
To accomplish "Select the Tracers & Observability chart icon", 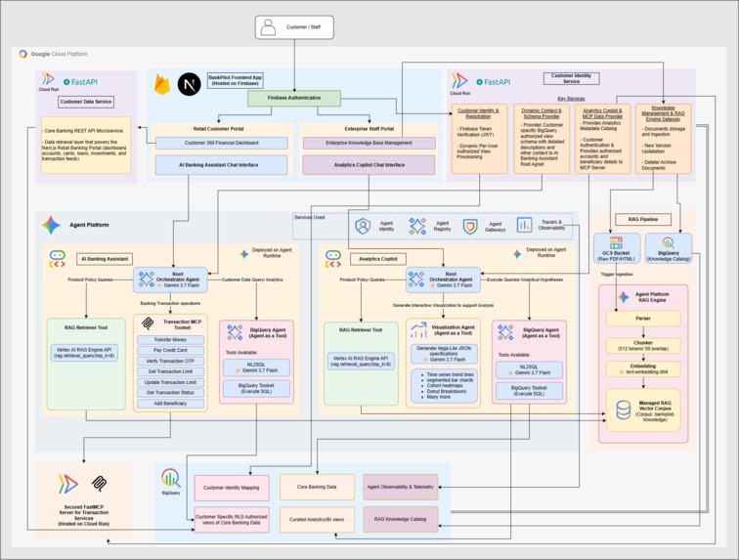I will click(524, 225).
